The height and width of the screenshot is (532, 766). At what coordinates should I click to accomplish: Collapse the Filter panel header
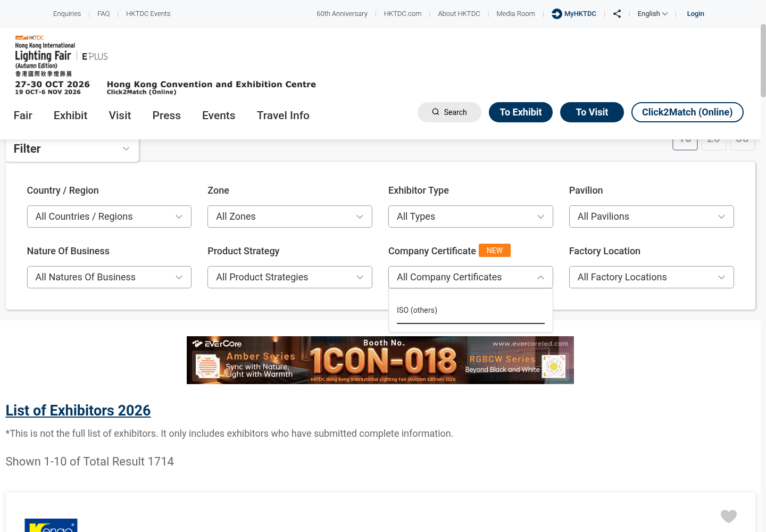[x=72, y=149]
